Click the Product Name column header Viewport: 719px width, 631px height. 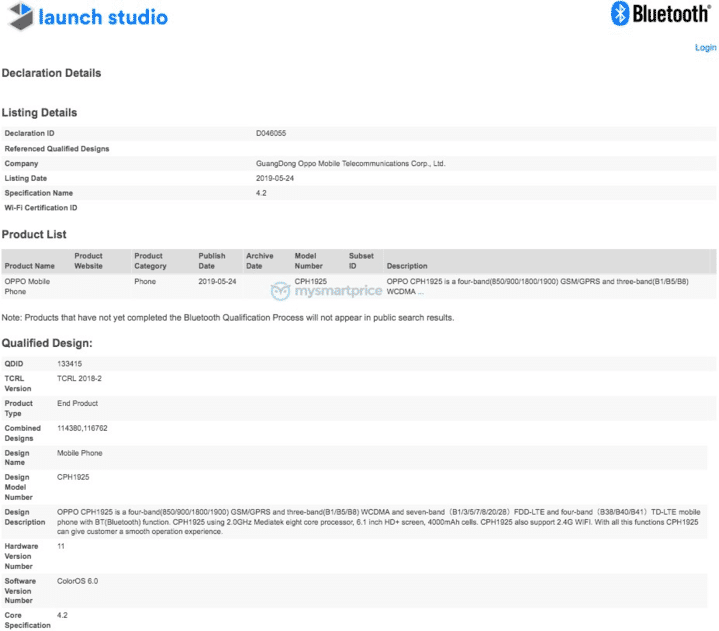pos(29,266)
